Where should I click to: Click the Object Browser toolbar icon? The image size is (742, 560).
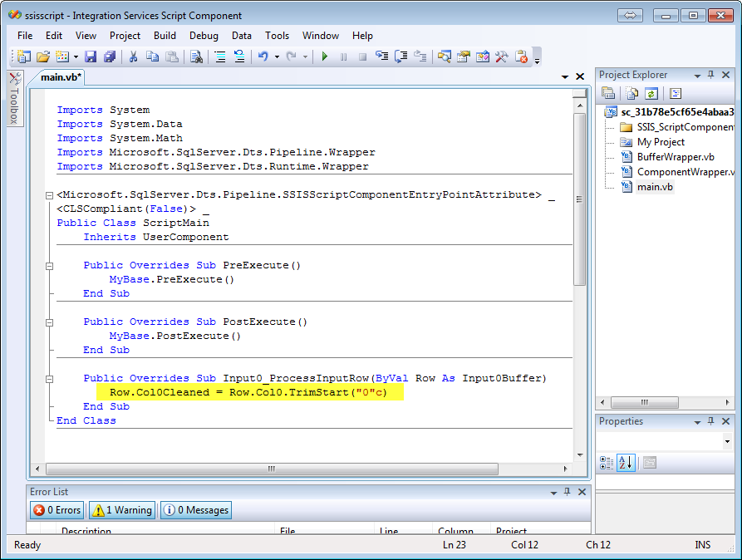[483, 56]
